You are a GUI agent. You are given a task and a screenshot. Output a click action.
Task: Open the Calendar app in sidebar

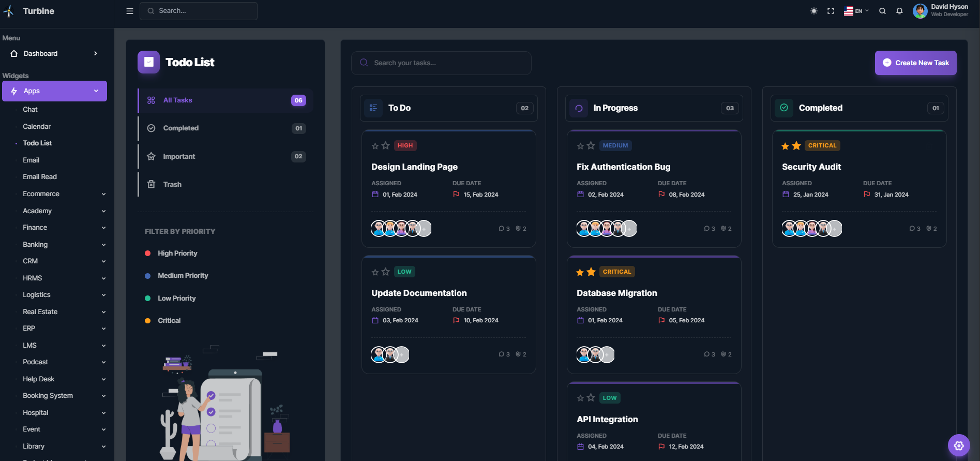click(x=37, y=126)
